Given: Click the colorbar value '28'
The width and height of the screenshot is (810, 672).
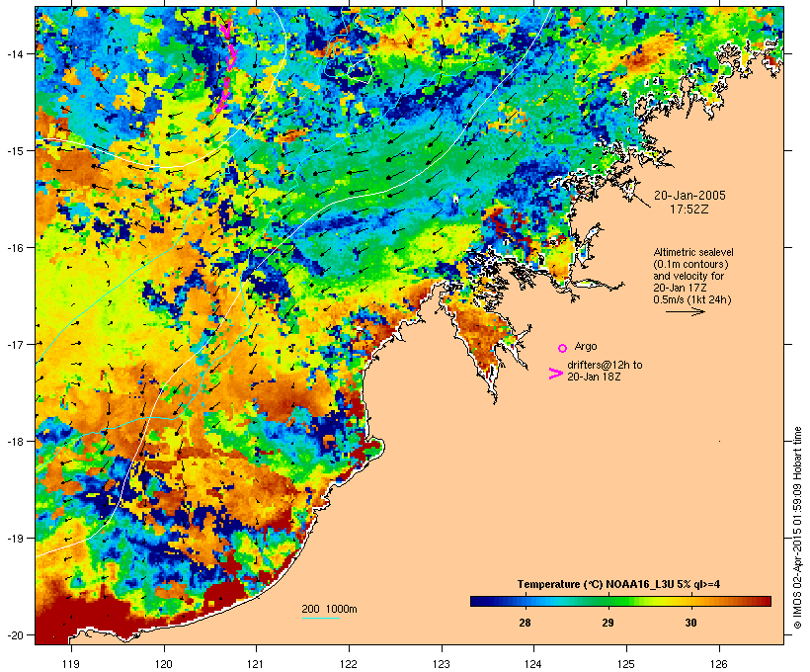Looking at the screenshot, I should (x=525, y=623).
